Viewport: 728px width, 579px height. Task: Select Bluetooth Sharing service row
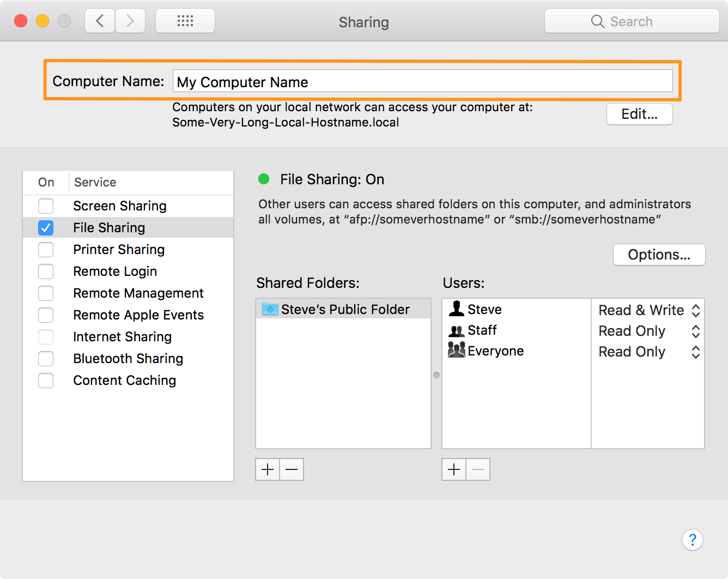point(128,359)
